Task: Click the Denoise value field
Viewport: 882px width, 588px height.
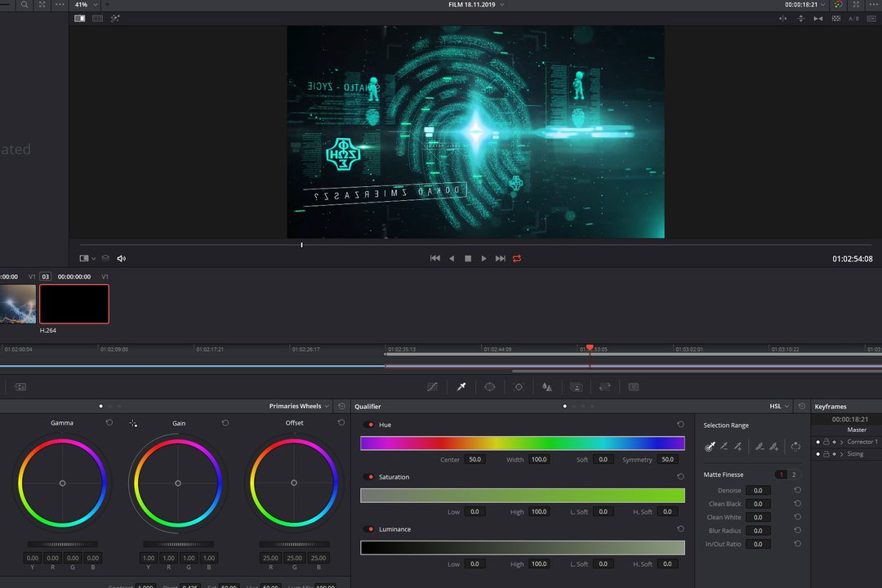Action: click(x=758, y=490)
